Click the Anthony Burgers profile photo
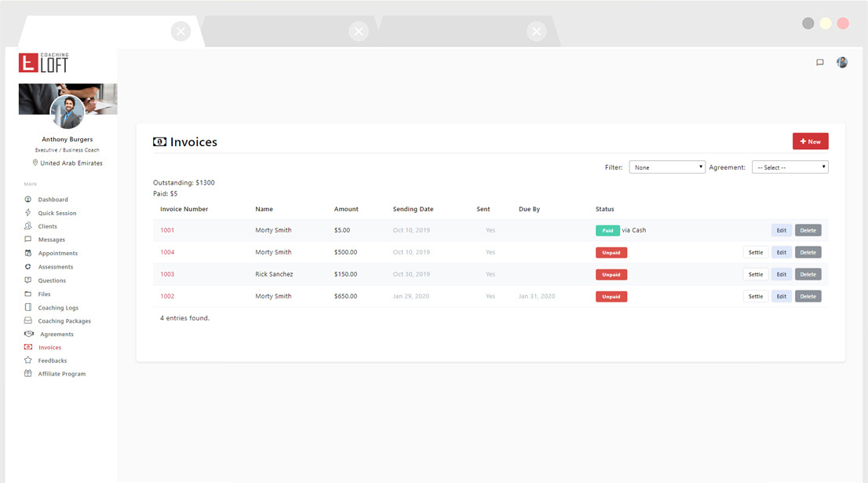The width and height of the screenshot is (868, 483). pyautogui.click(x=67, y=111)
